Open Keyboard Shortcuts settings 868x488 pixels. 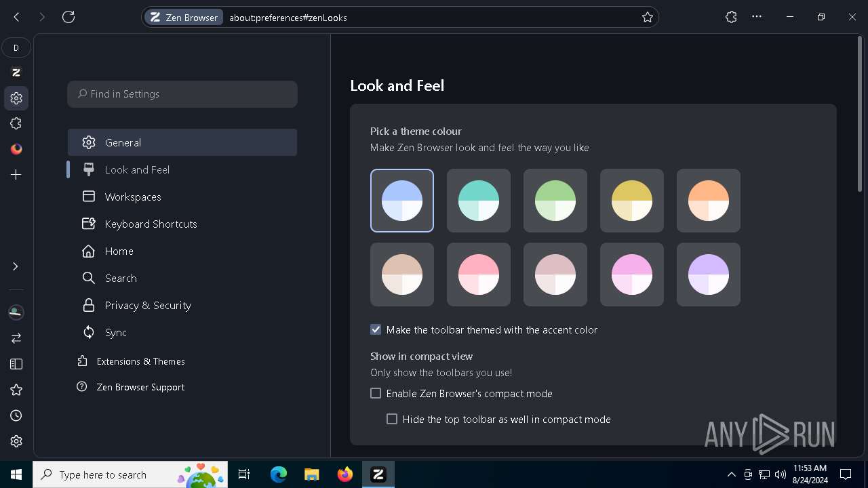[x=182, y=224]
